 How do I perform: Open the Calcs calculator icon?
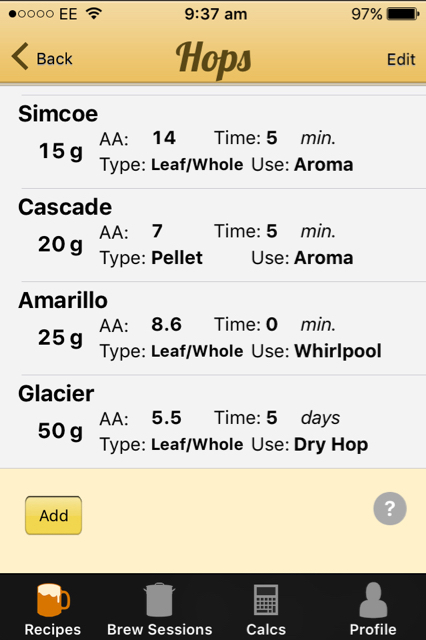[x=266, y=600]
